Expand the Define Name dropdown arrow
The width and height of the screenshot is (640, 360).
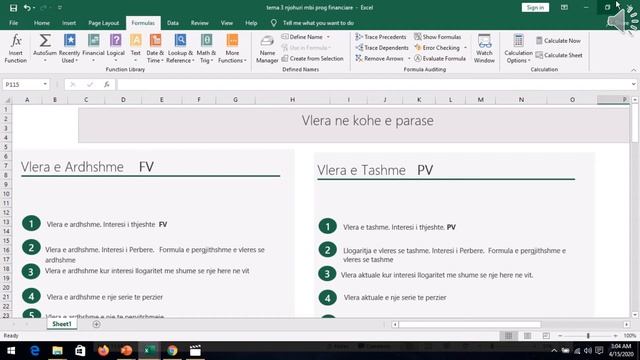[328, 37]
